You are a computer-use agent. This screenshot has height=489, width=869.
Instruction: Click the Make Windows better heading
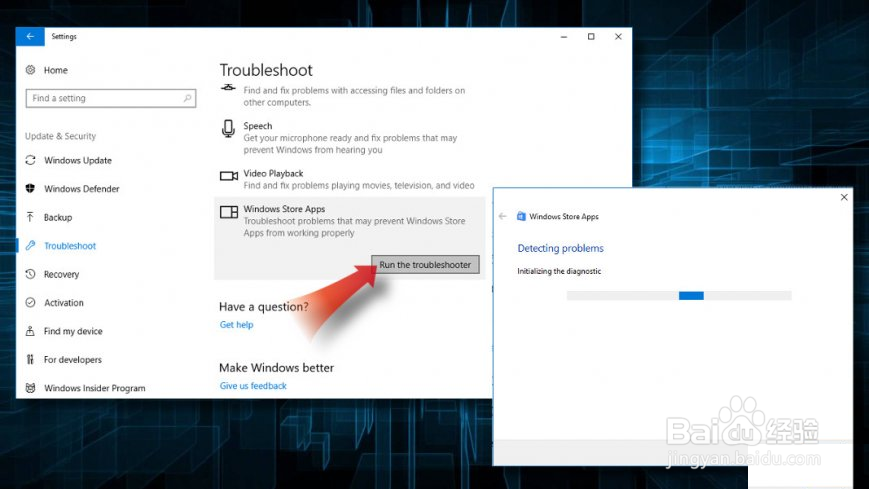(277, 368)
